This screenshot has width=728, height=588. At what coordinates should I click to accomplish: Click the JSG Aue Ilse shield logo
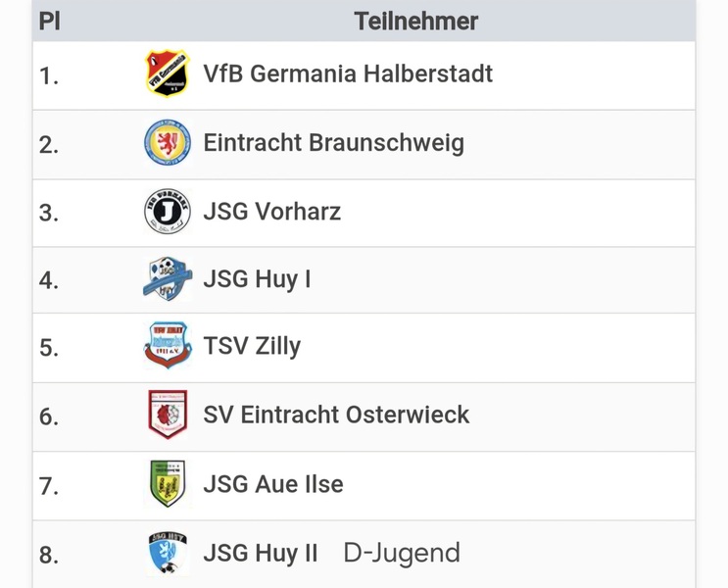[167, 484]
